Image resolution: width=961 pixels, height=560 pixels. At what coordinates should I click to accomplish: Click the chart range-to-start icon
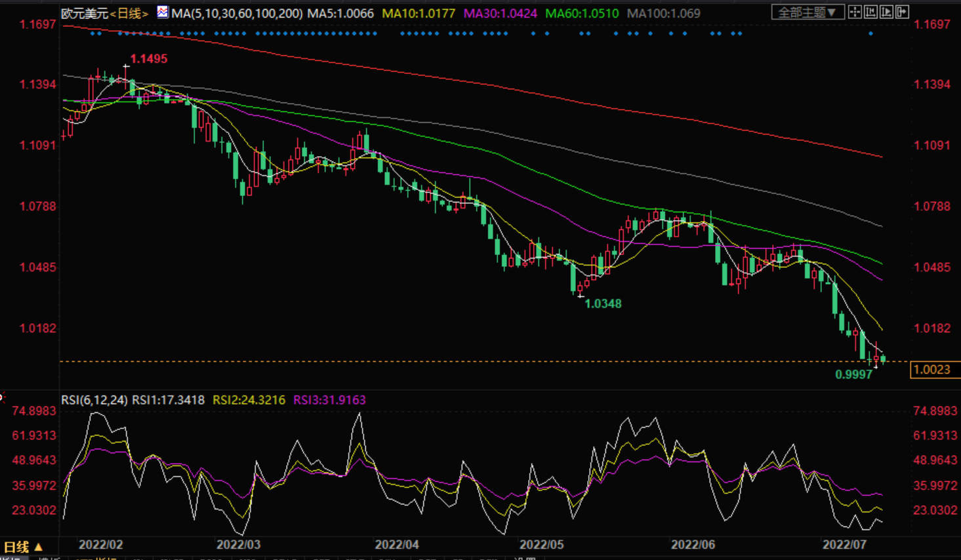pos(870,12)
